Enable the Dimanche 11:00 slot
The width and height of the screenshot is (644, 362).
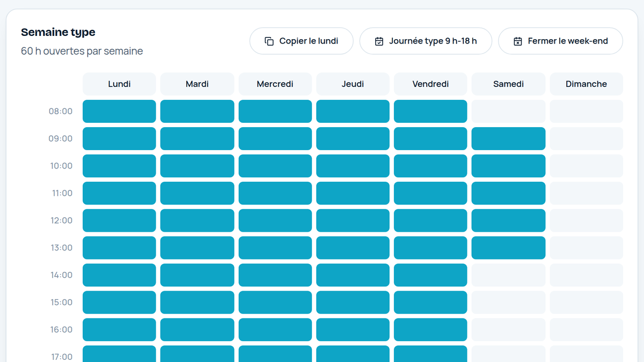(x=586, y=193)
